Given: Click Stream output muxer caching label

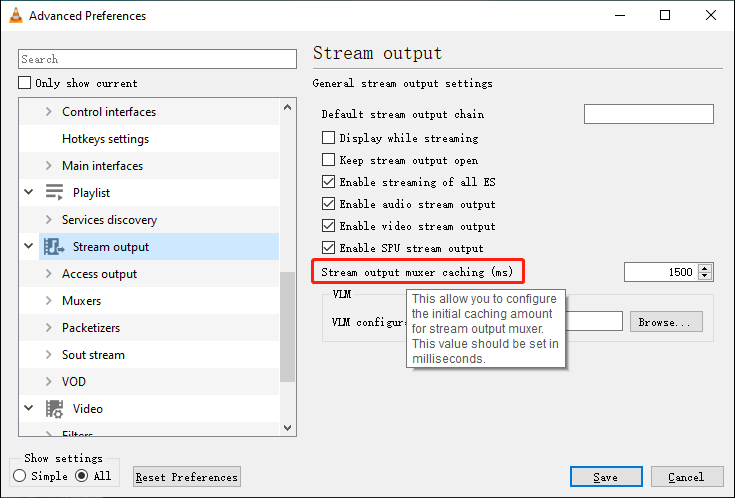Looking at the screenshot, I should (417, 272).
